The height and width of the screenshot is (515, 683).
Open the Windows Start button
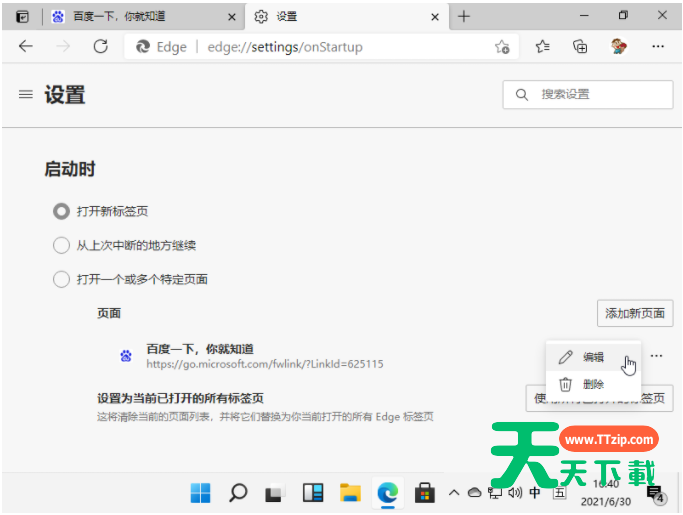click(x=201, y=492)
